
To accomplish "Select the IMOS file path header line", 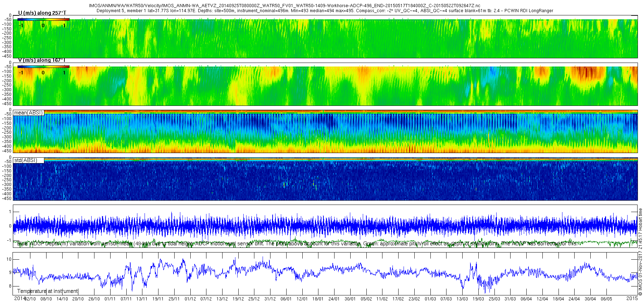I will tap(284, 6).
